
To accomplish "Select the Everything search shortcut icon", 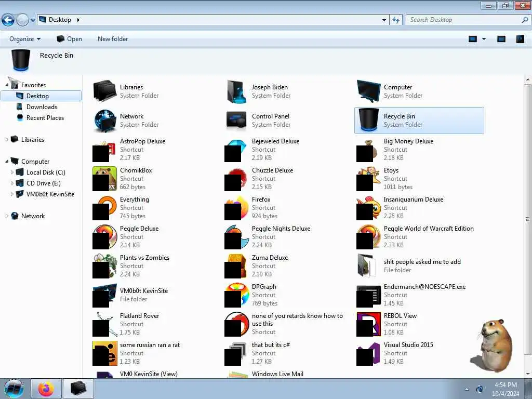I will (x=105, y=208).
